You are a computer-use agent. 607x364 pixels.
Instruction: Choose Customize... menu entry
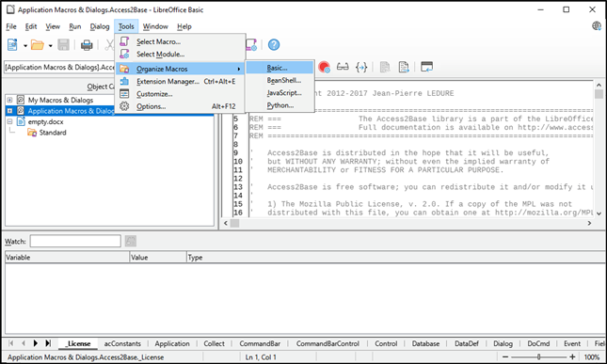(181, 94)
